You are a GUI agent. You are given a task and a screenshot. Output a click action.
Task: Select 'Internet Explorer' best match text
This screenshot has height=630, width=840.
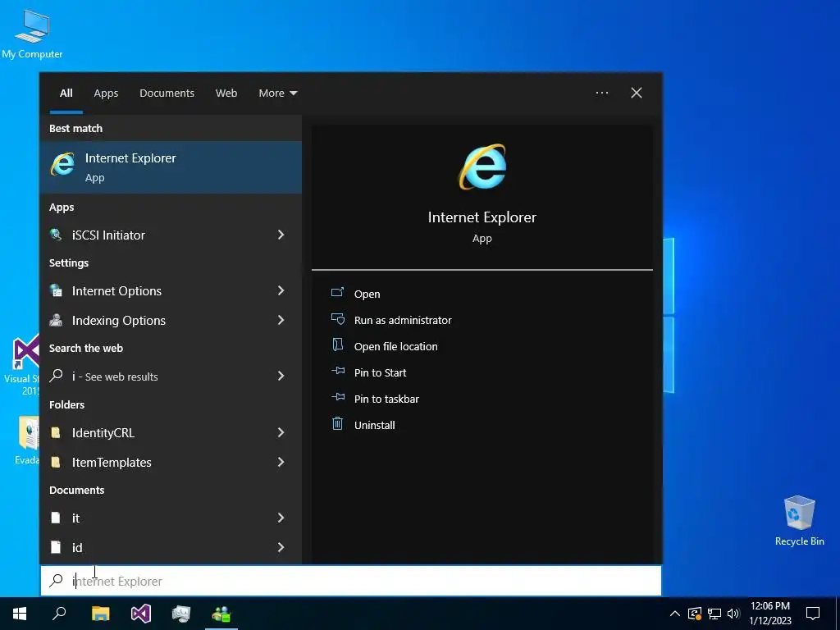tap(130, 158)
